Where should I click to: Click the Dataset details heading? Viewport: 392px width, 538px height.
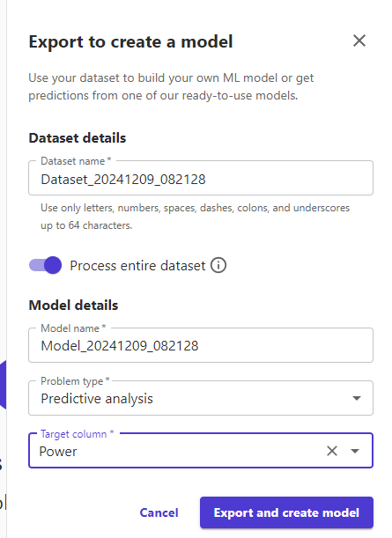78,138
